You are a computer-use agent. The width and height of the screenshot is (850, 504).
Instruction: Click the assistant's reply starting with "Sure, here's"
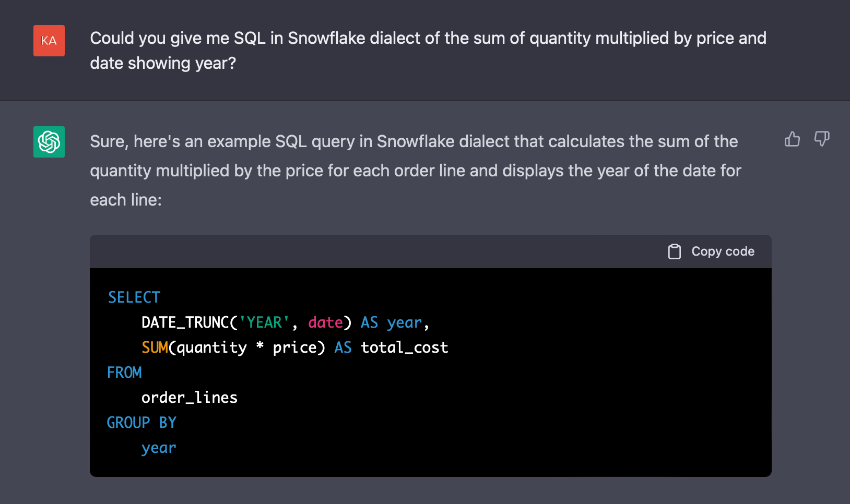coord(415,170)
